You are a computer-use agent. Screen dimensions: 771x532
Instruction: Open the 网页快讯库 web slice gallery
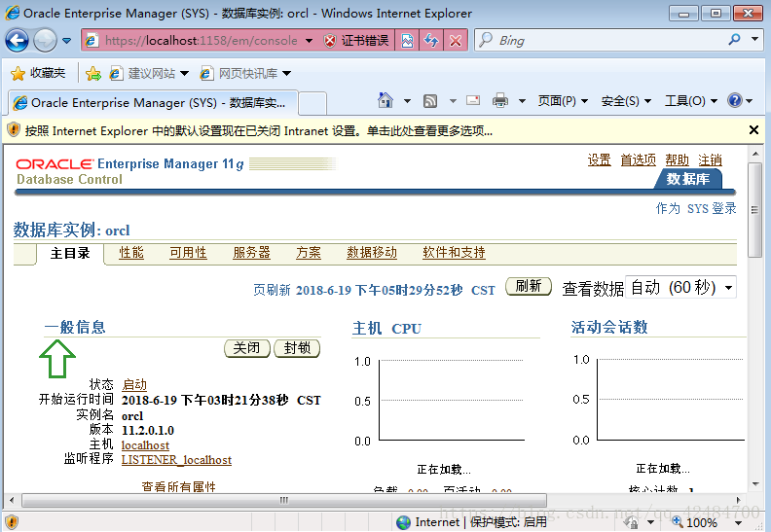tap(245, 73)
